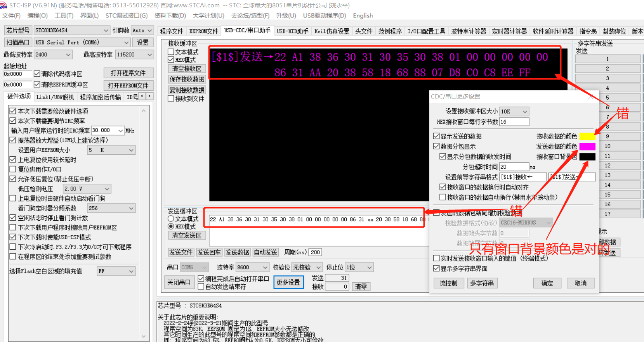Enable 实时发送接收窗口输入的键值 terminal mode
This screenshot has width=644, height=342.
click(x=436, y=258)
